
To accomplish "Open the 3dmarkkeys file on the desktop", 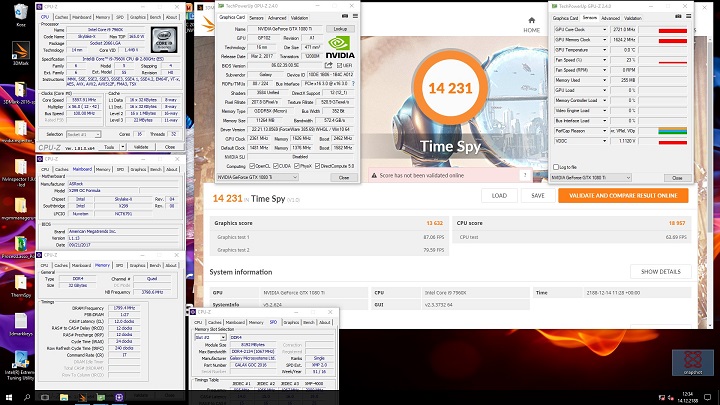I will click(21, 324).
